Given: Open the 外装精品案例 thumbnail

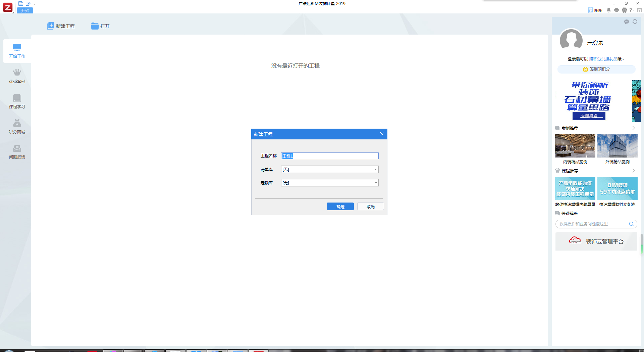Looking at the screenshot, I should pyautogui.click(x=618, y=146).
